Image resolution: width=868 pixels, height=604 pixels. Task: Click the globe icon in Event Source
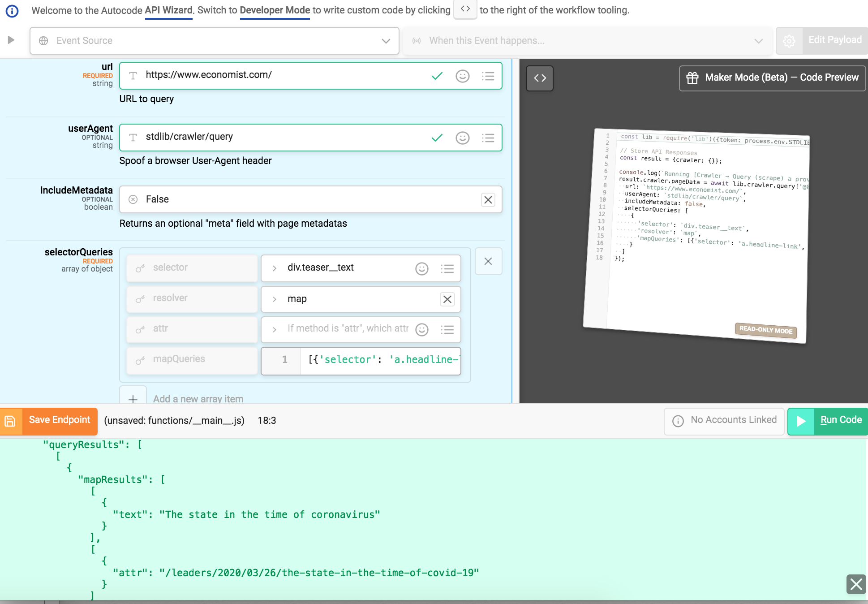point(43,41)
